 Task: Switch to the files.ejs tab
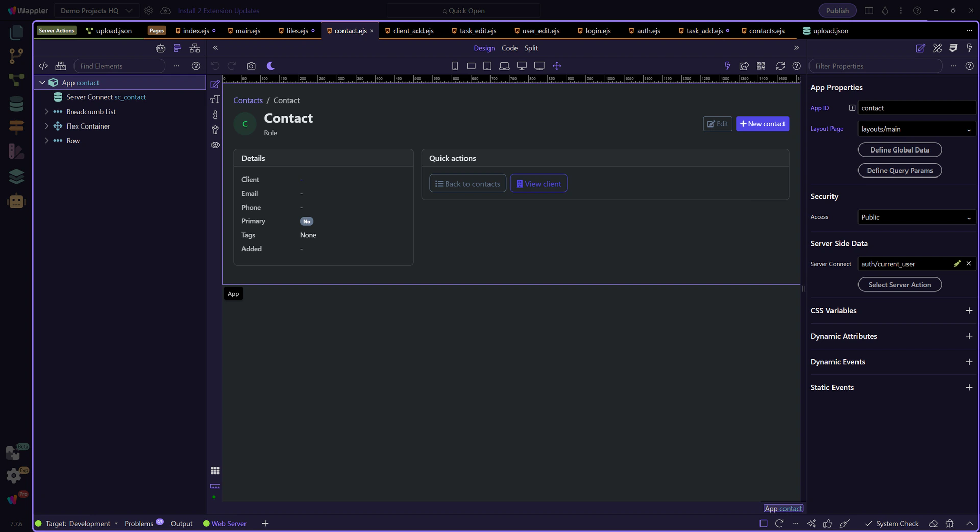coord(297,31)
